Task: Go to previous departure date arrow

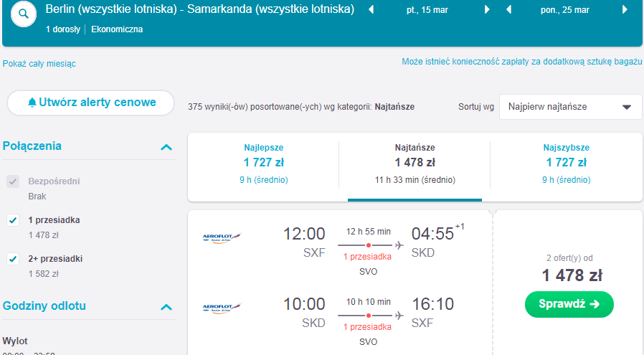Action: (371, 9)
